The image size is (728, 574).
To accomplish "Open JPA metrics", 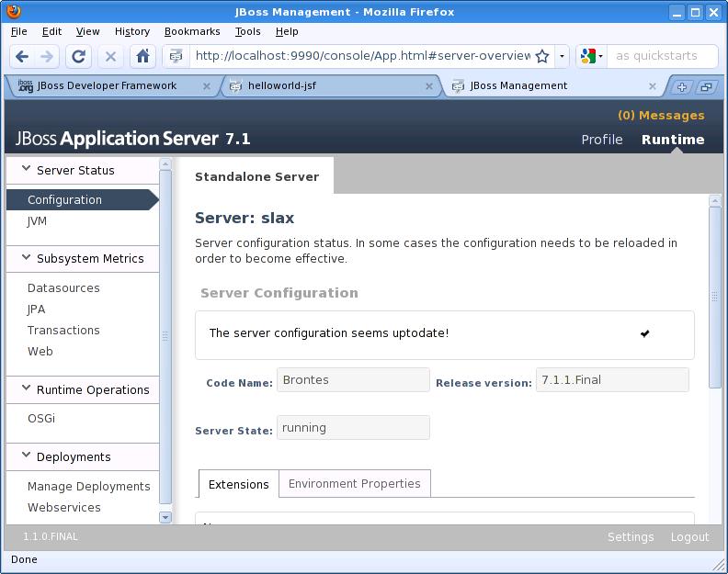I will pos(36,310).
